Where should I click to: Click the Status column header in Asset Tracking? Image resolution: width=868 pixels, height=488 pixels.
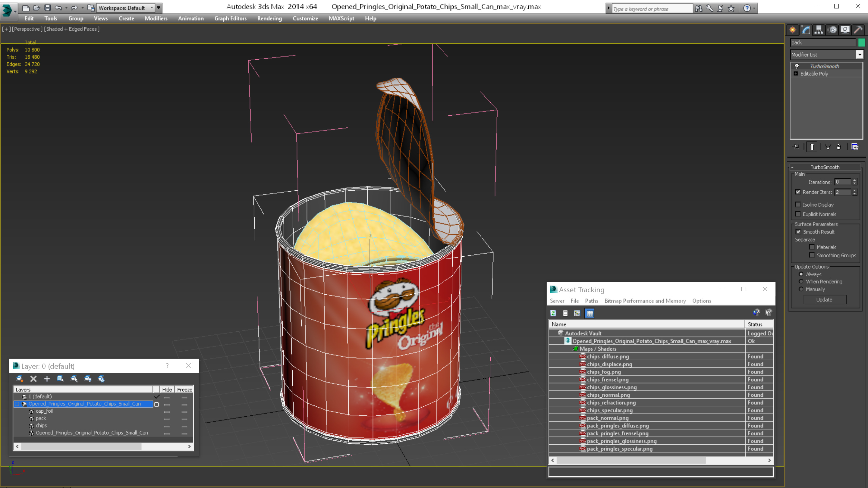759,324
